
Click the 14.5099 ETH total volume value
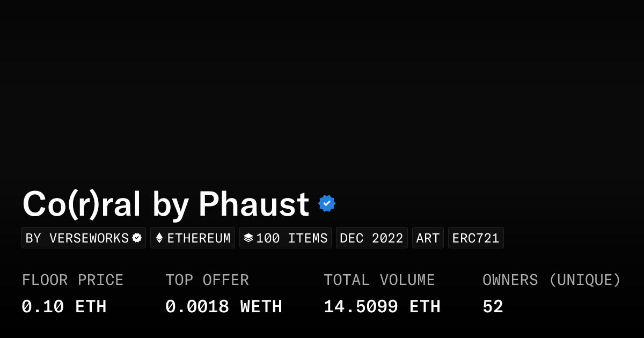(382, 307)
